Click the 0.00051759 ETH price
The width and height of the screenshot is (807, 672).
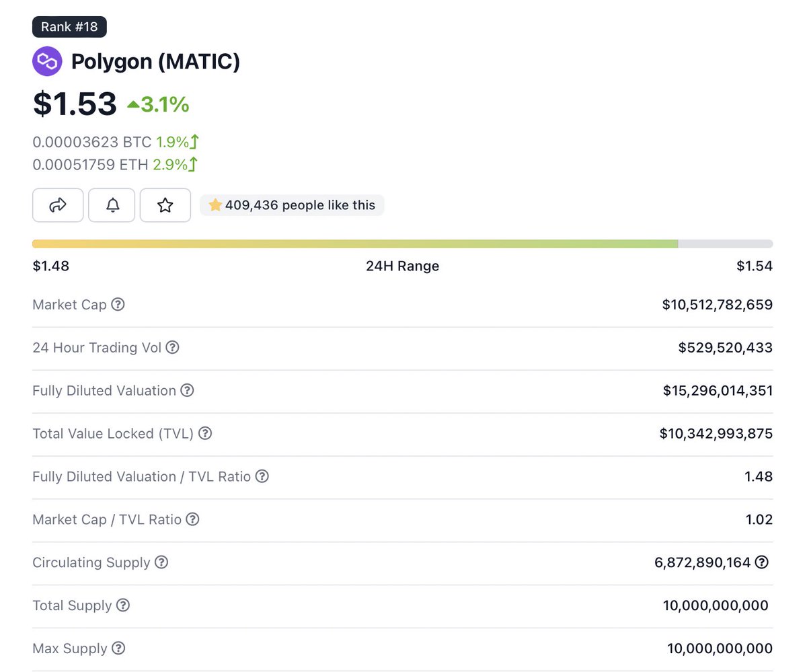tap(90, 164)
